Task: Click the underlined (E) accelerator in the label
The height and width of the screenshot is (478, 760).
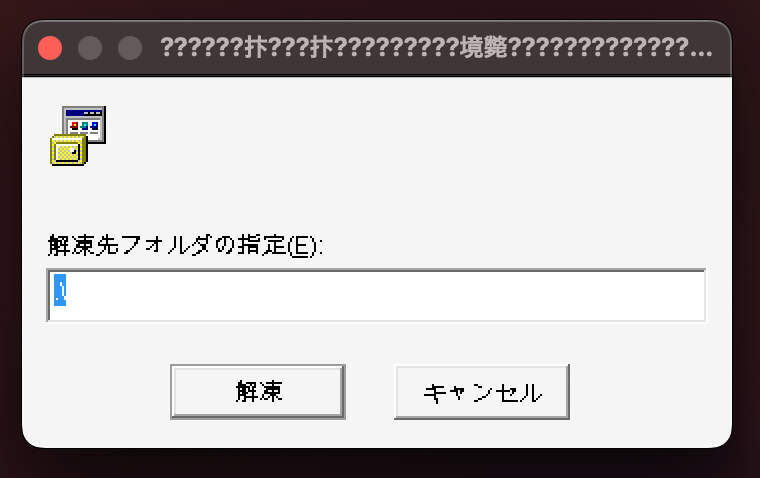Action: tap(301, 247)
